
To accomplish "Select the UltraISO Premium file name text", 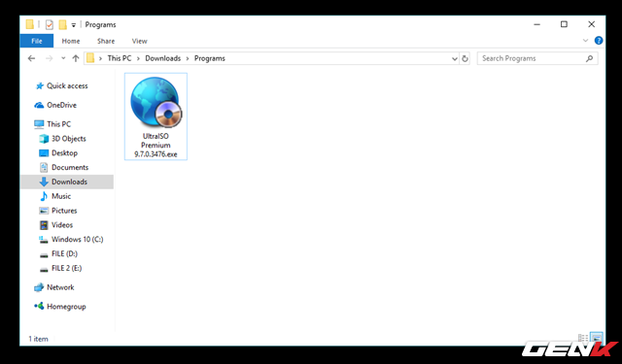I will pyautogui.click(x=155, y=145).
